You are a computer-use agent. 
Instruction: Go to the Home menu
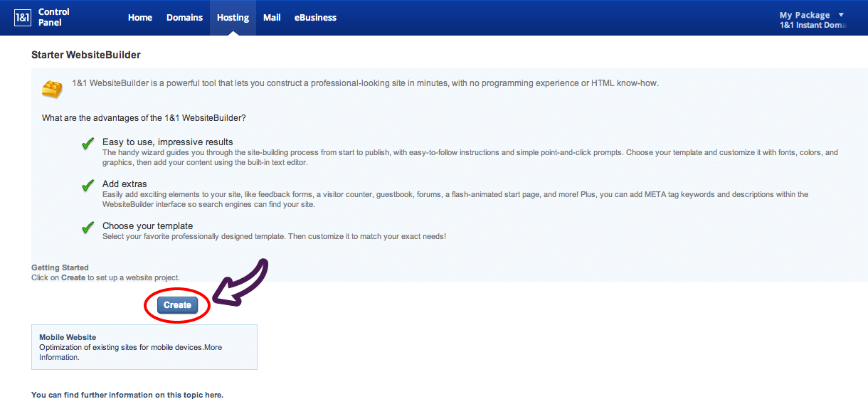(x=140, y=18)
